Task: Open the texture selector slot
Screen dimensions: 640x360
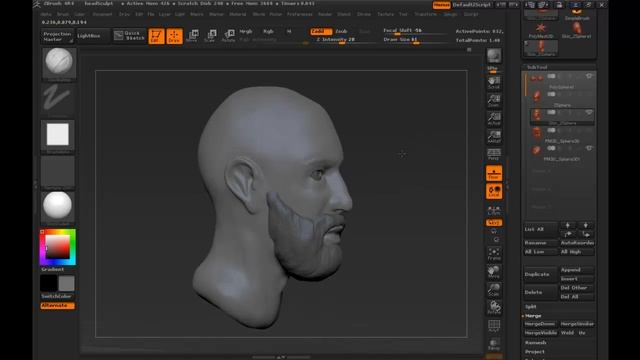Action: click(x=58, y=172)
